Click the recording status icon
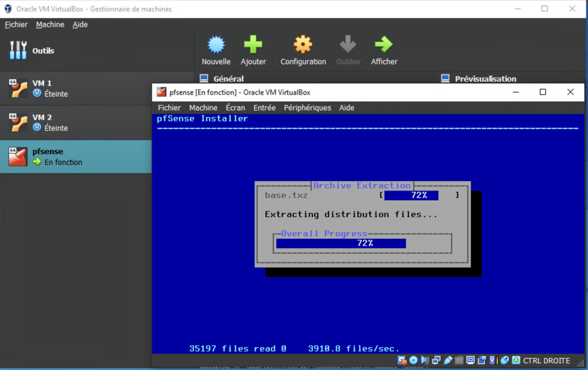Viewport: 588px width, 370px height. tap(482, 360)
